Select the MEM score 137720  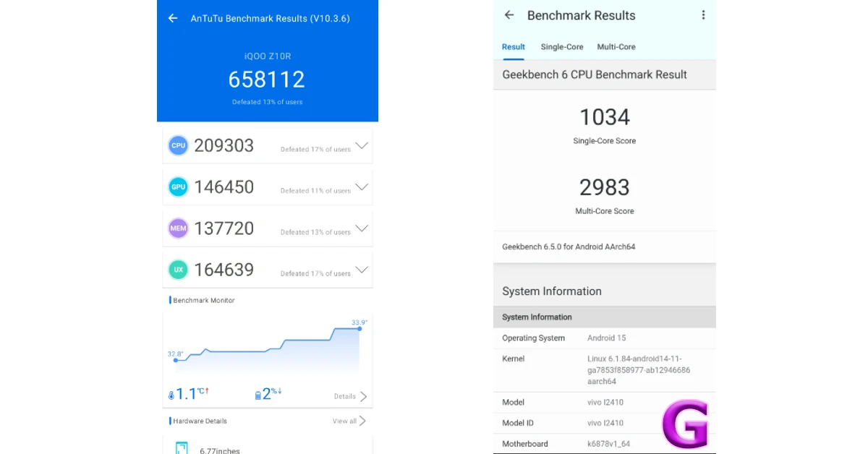[x=224, y=228]
